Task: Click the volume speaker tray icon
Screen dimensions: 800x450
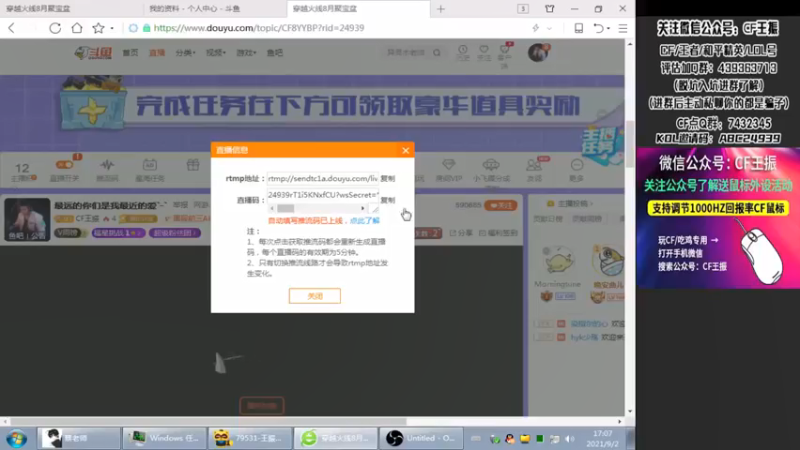Action: pos(570,439)
